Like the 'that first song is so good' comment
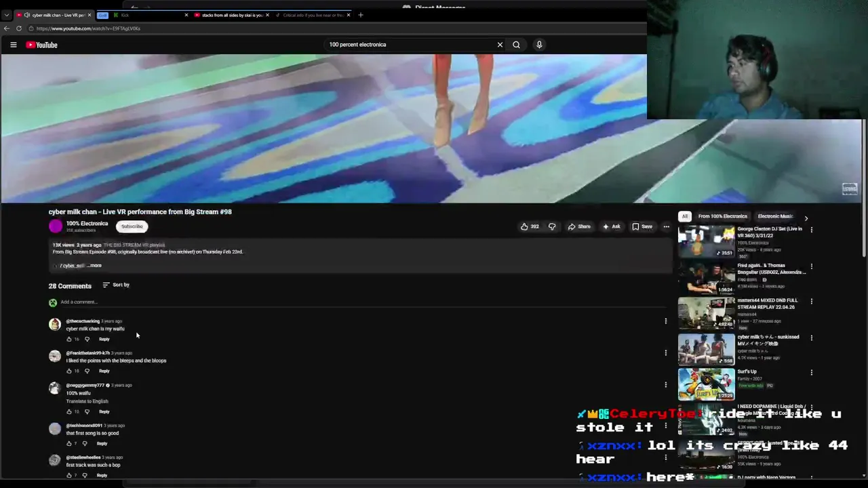This screenshot has width=868, height=488. click(x=68, y=443)
